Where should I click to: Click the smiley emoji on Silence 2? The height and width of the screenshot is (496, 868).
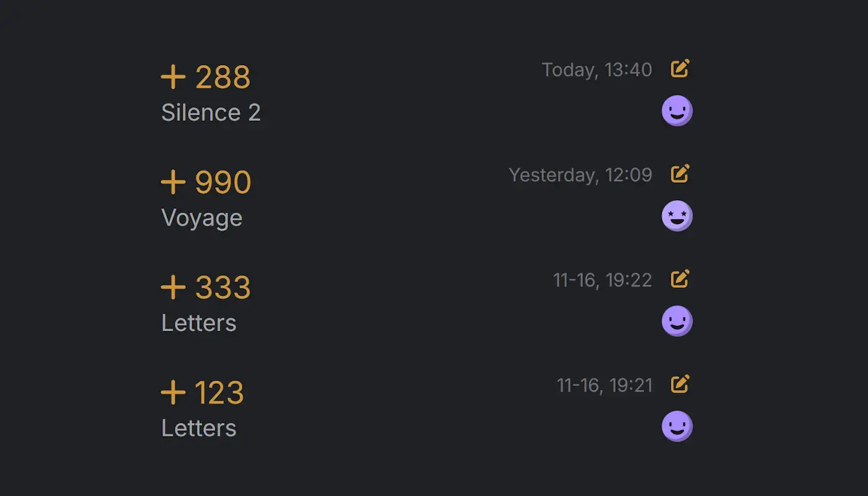pos(677,110)
